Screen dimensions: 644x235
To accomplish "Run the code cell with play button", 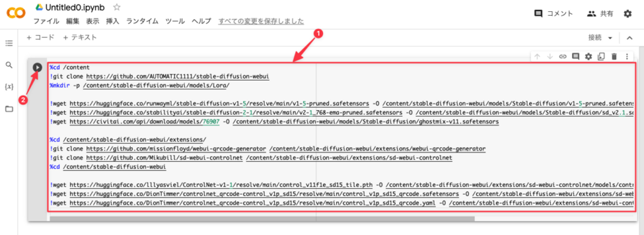I will [x=38, y=67].
